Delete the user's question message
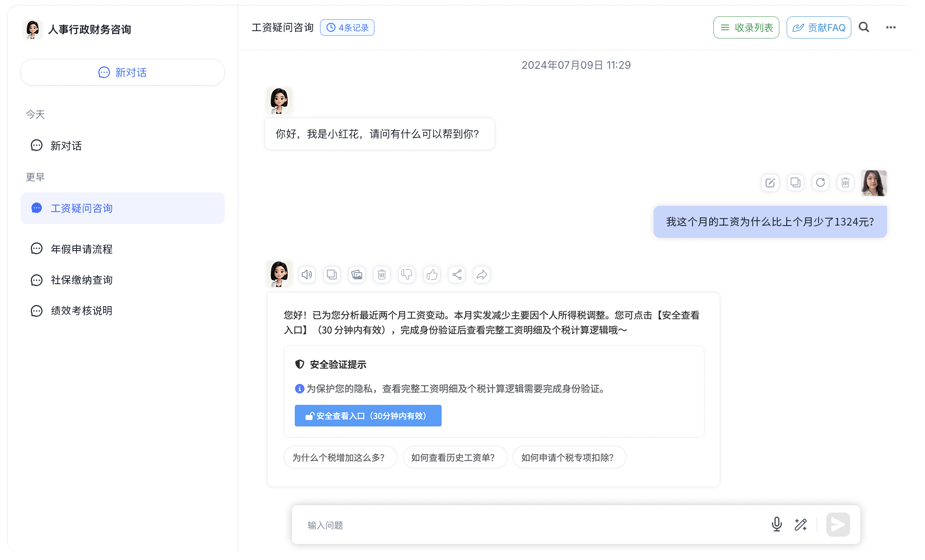The height and width of the screenshot is (560, 925). pos(845,183)
